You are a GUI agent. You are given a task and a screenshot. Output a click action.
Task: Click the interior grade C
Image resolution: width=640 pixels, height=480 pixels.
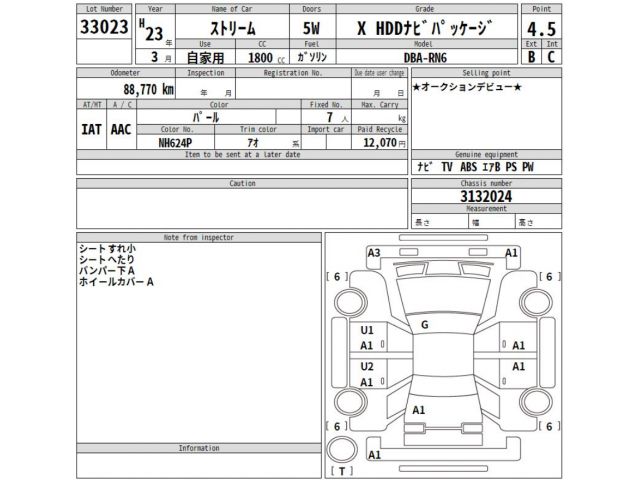coord(551,57)
